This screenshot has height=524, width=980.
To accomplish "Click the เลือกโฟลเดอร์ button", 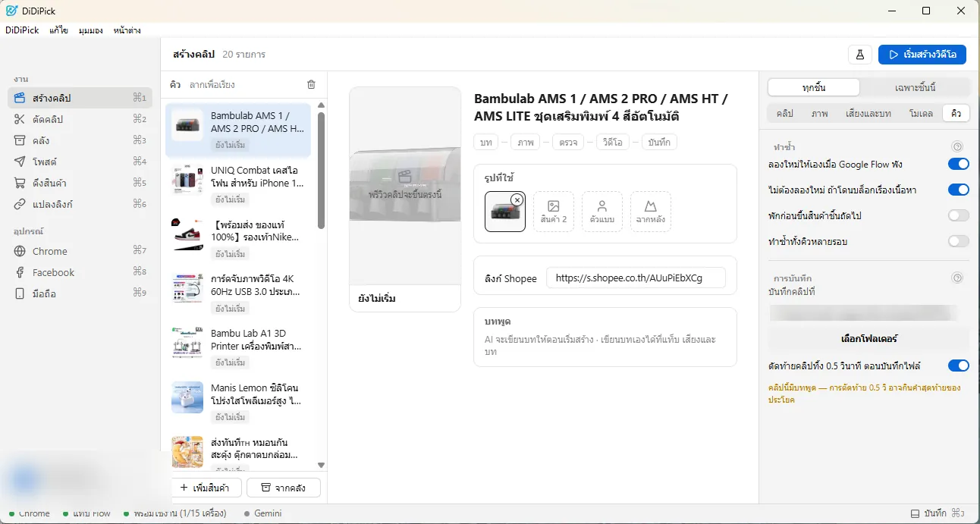I will click(x=868, y=338).
